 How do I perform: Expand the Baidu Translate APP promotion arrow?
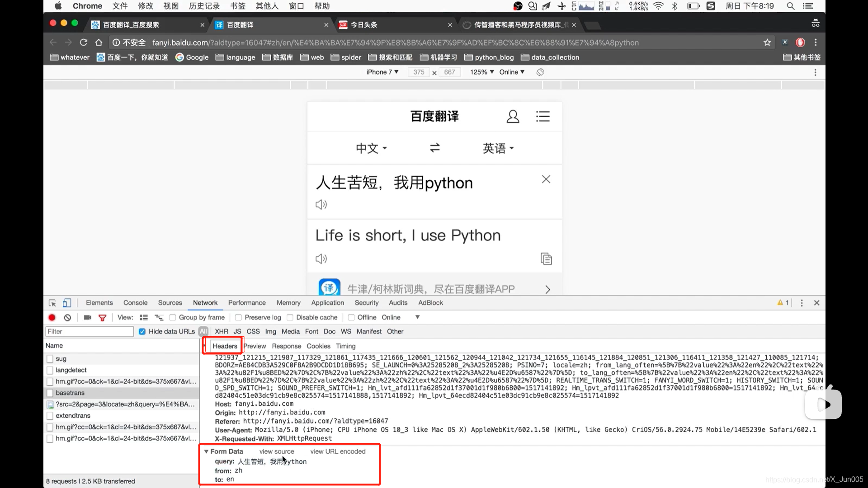(547, 289)
